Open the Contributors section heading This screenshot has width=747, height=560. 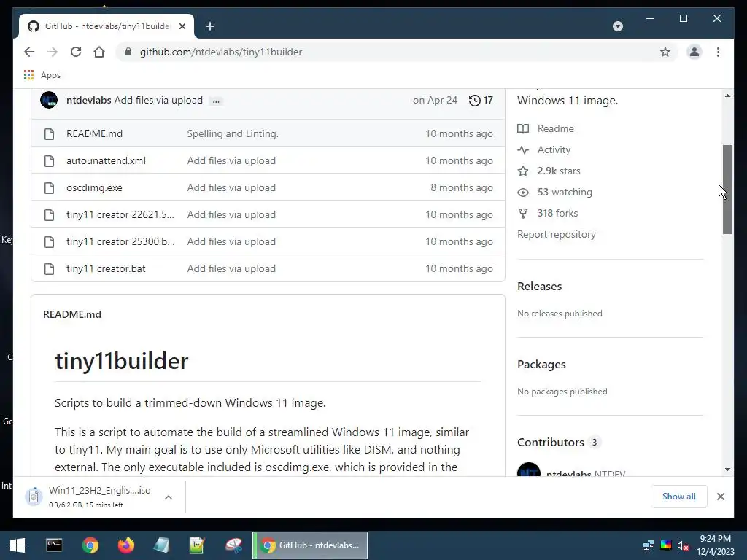(550, 443)
